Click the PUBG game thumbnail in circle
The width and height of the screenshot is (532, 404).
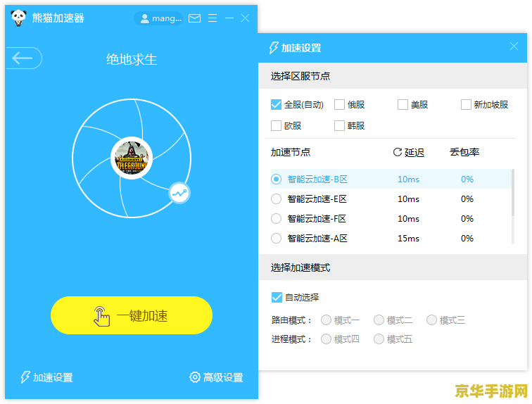click(x=132, y=158)
